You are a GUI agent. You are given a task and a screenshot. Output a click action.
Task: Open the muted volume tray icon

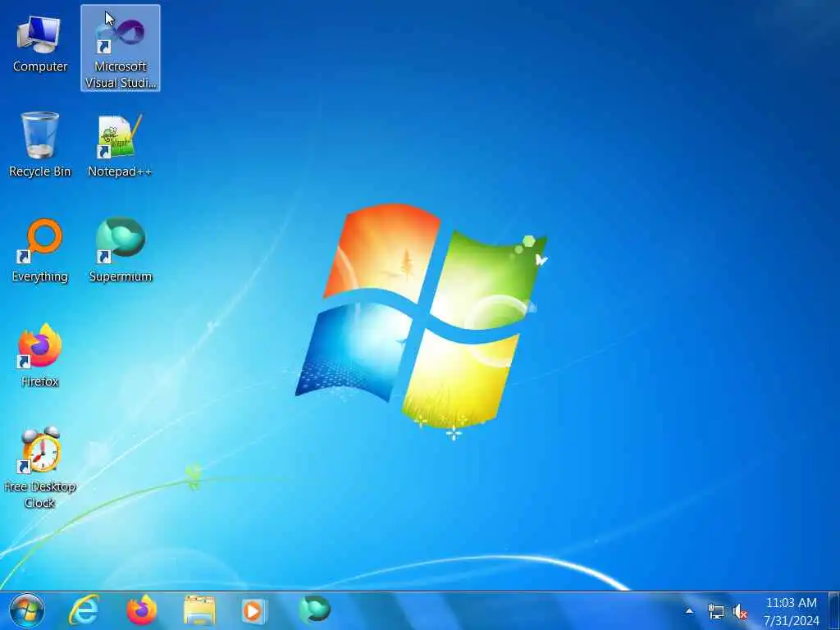(741, 611)
